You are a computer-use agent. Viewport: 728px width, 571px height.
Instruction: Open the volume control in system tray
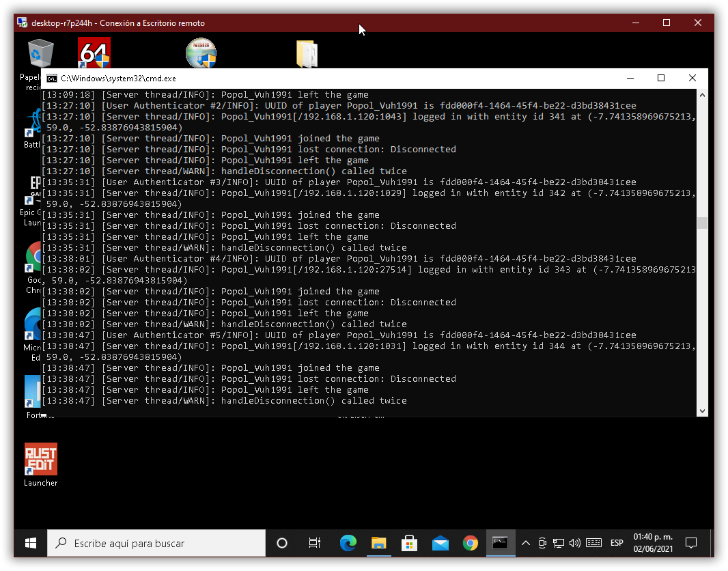(x=574, y=543)
